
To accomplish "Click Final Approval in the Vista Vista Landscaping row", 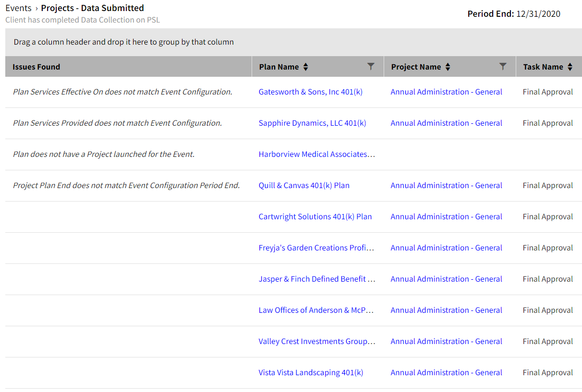I will click(548, 373).
